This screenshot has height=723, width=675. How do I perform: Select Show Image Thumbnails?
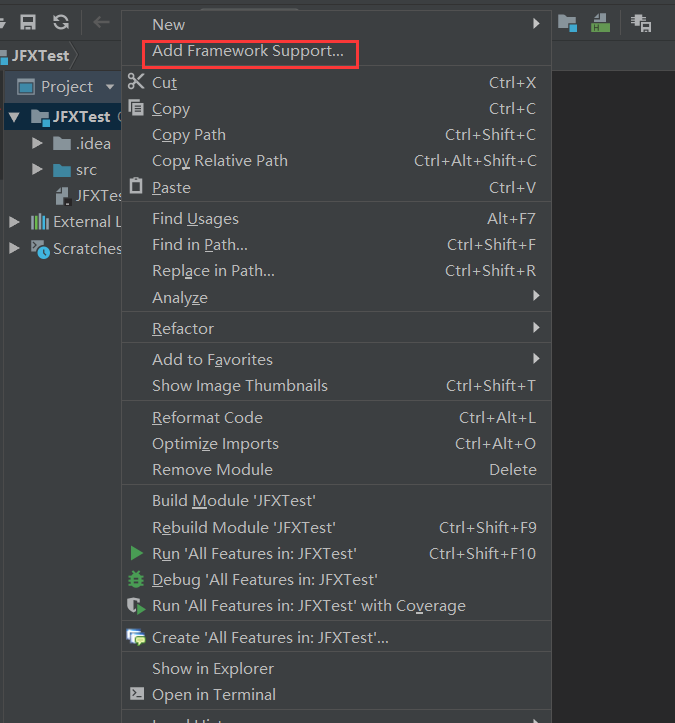point(337,385)
